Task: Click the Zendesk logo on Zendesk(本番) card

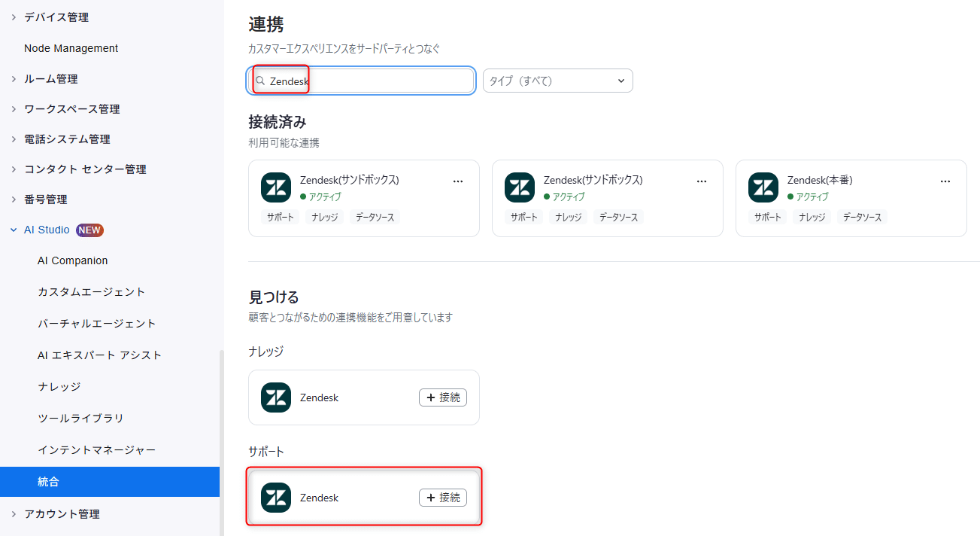Action: 763,187
